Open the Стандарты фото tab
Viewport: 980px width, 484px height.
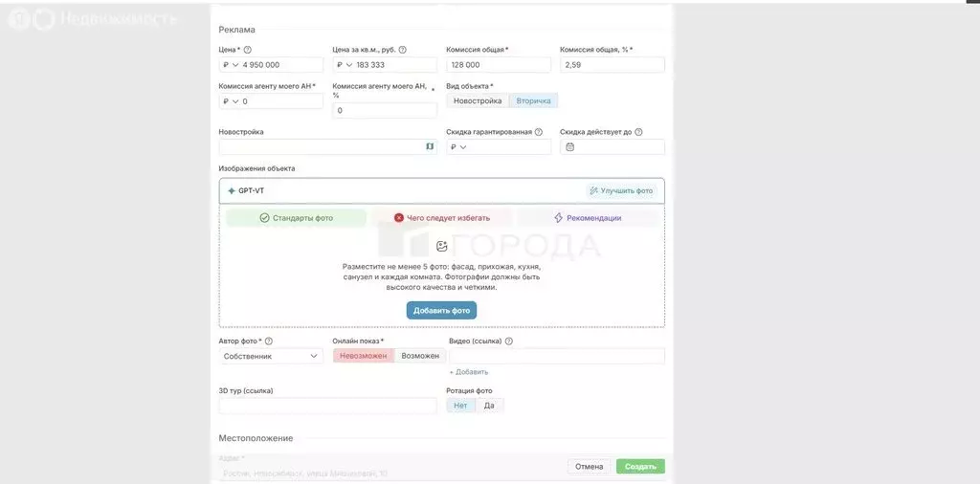296,218
